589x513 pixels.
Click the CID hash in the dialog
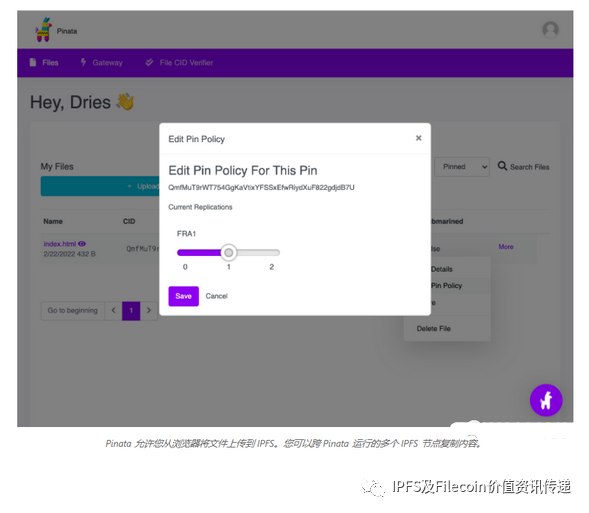tap(261, 187)
